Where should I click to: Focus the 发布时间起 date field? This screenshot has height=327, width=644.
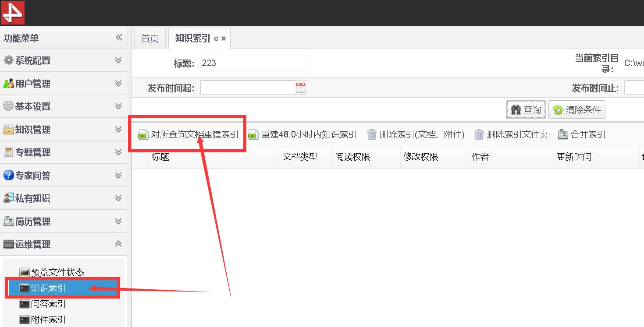[x=248, y=88]
